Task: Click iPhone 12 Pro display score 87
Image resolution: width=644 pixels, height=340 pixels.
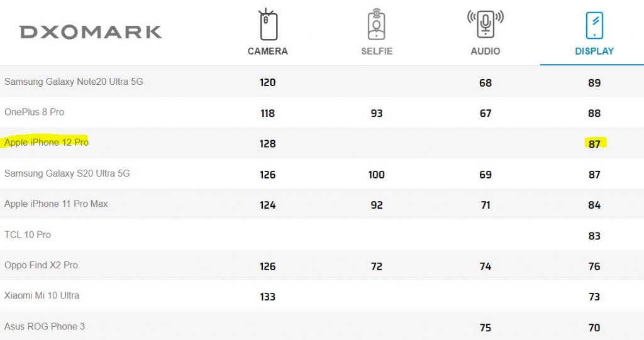Action: point(594,144)
